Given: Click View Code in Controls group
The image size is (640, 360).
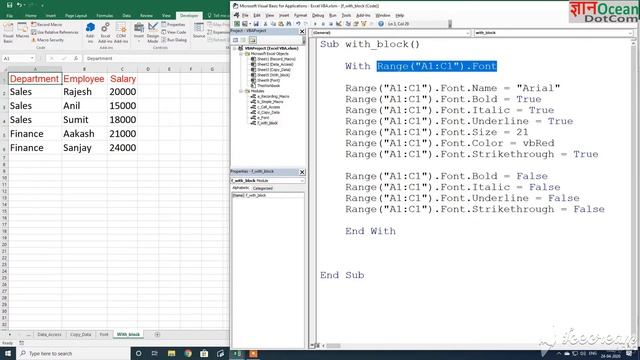Looking at the screenshot, I should tap(173, 32).
